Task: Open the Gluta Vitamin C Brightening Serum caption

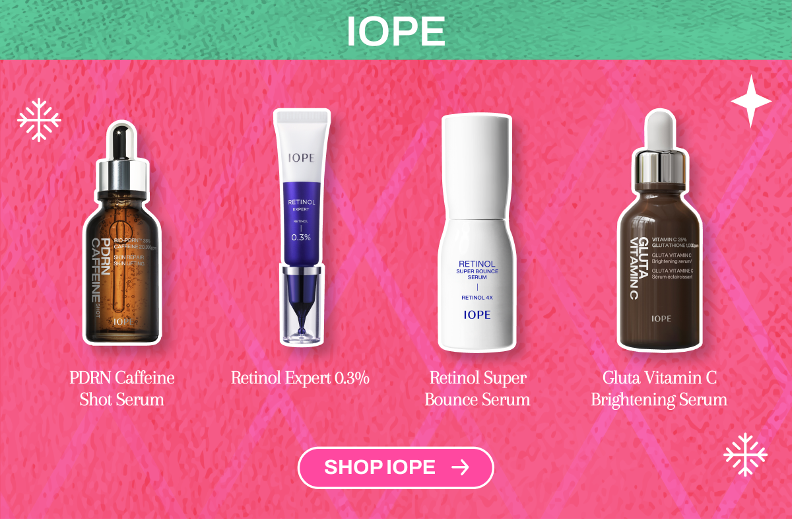Action: 659,389
